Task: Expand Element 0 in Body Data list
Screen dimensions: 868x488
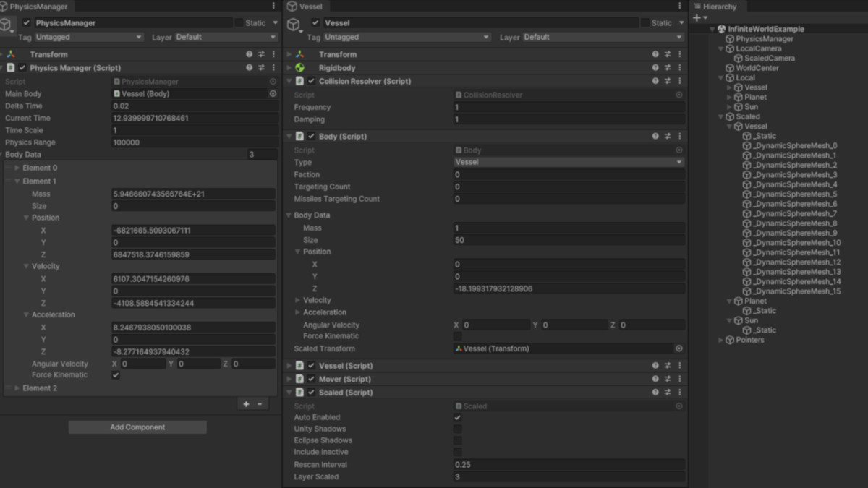Action: [x=17, y=168]
